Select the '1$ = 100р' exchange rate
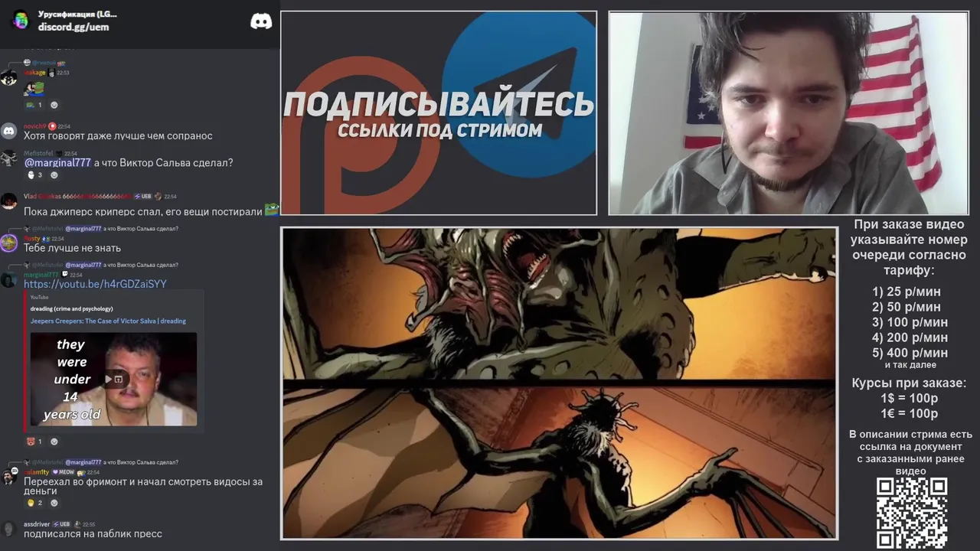Screen dimensions: 980x551 [x=910, y=399]
